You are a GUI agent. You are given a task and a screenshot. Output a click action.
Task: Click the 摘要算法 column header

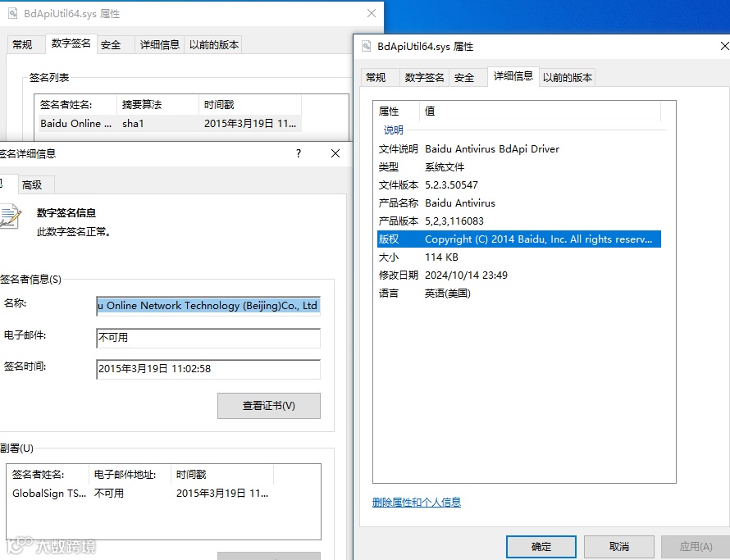click(x=157, y=105)
